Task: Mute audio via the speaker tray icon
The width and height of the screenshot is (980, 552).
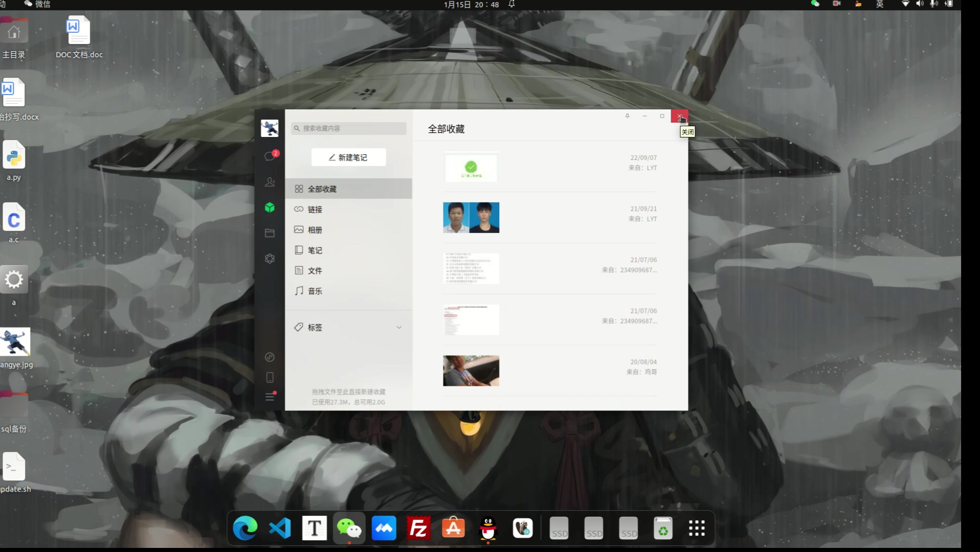Action: click(919, 4)
